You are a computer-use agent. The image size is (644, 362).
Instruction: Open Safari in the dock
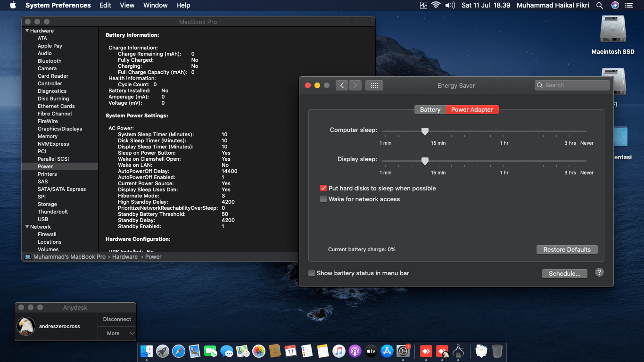pos(179,351)
